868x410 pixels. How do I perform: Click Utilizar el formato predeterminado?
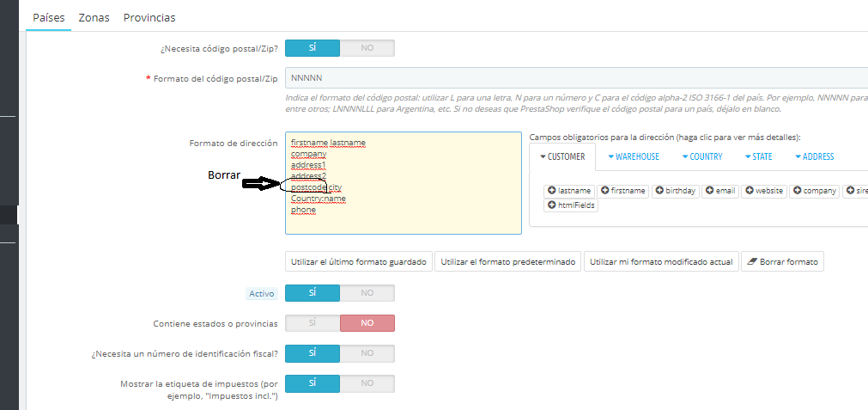coord(507,262)
